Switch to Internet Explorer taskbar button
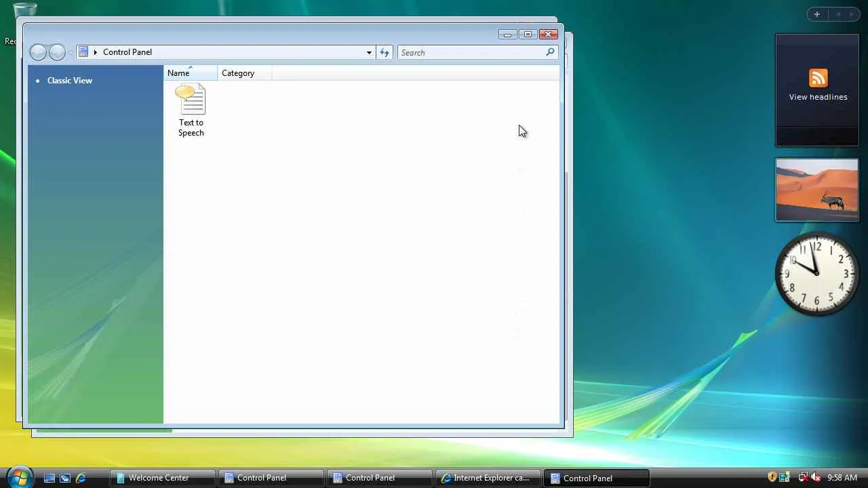 pyautogui.click(x=488, y=478)
